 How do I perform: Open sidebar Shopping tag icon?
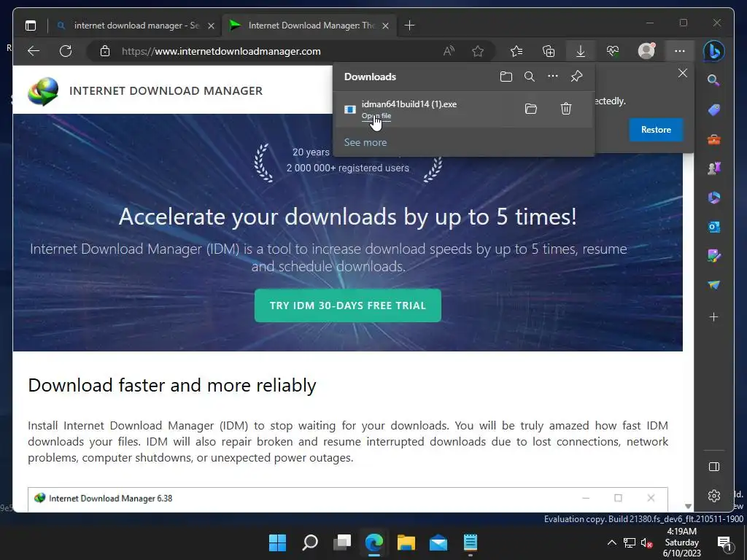pos(713,110)
